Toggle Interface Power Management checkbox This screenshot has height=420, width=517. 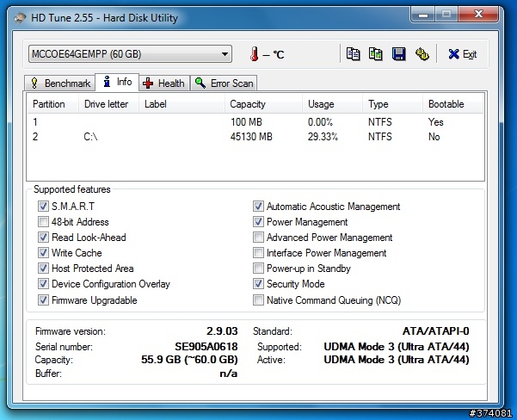coord(258,253)
